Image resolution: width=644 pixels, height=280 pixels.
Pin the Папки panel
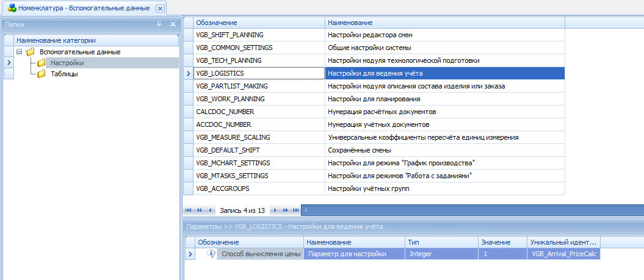159,24
